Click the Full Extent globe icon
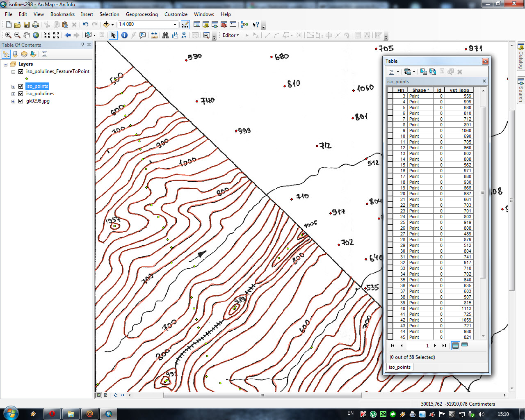 click(36, 35)
